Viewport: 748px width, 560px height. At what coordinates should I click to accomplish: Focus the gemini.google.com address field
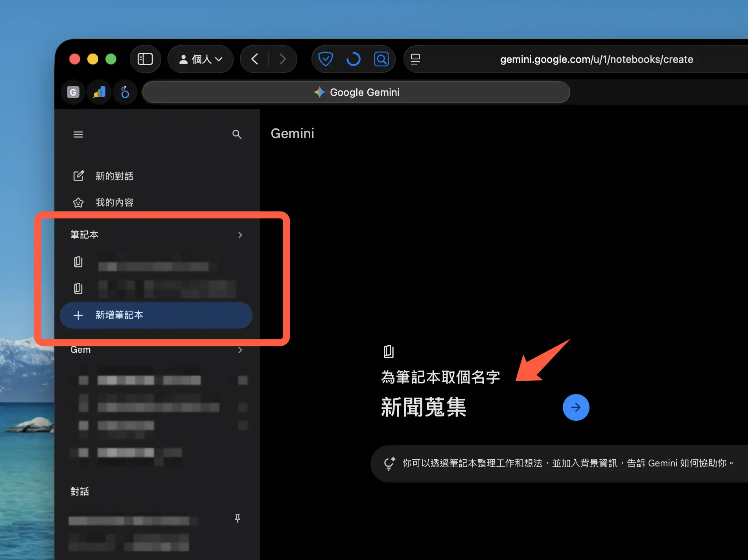pyautogui.click(x=596, y=59)
